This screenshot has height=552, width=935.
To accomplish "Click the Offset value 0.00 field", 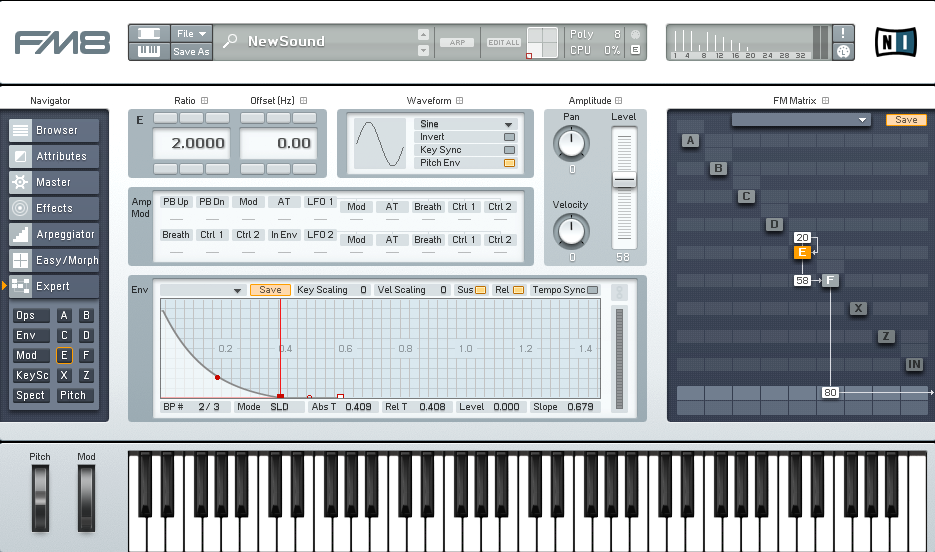I will [278, 143].
